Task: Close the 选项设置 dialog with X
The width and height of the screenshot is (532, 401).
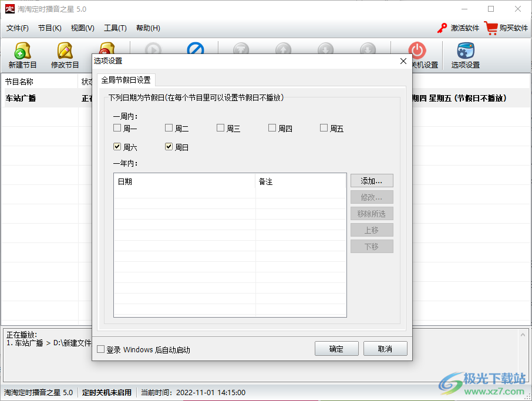Action: coord(403,61)
